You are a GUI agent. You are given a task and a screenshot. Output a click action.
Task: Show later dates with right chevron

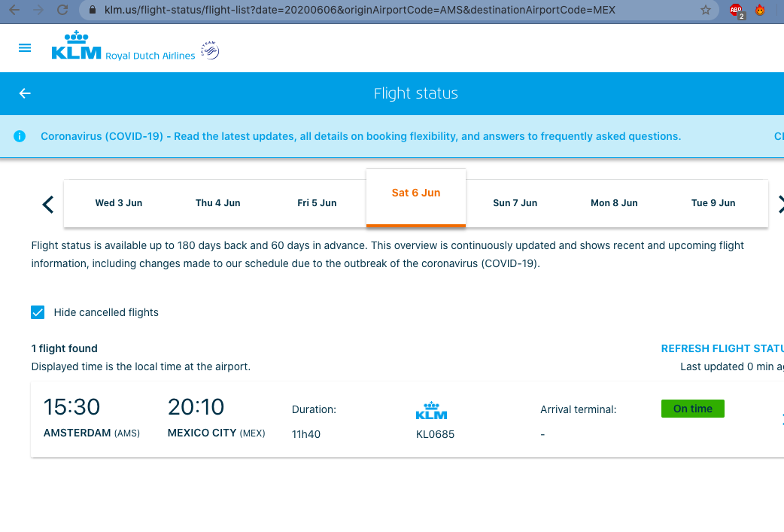(780, 204)
